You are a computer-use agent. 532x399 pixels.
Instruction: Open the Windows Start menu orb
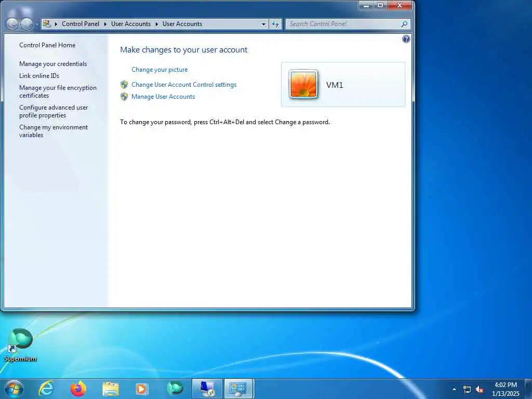tap(14, 389)
